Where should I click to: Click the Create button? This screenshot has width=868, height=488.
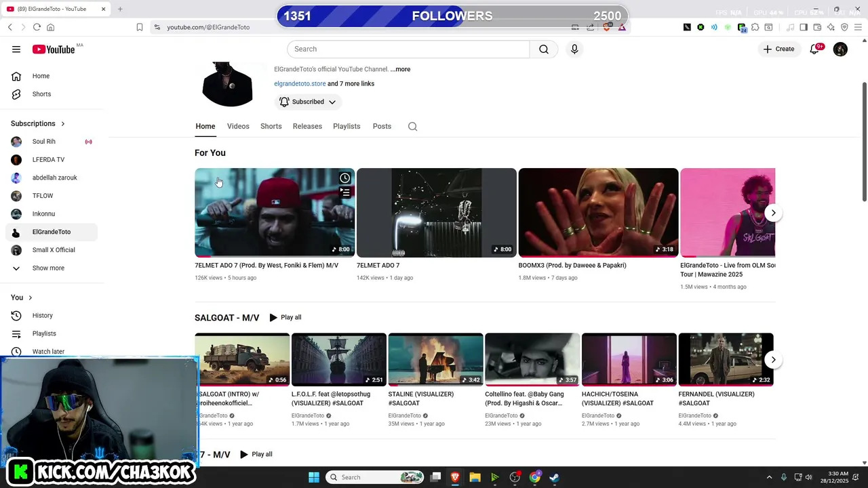pyautogui.click(x=778, y=49)
